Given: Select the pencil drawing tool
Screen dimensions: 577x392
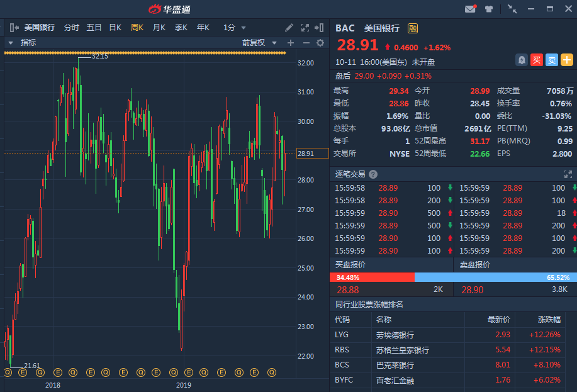Looking at the screenshot, I should (x=289, y=28).
